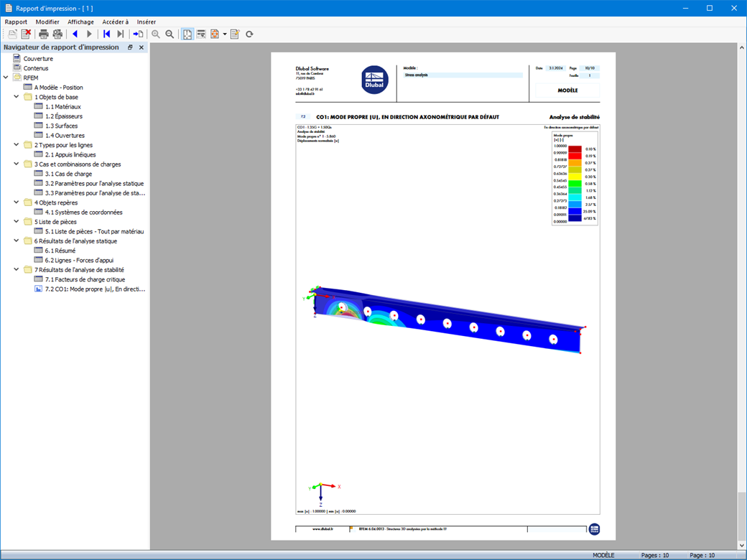
Task: Collapse the RFEM tree node
Action: point(6,77)
